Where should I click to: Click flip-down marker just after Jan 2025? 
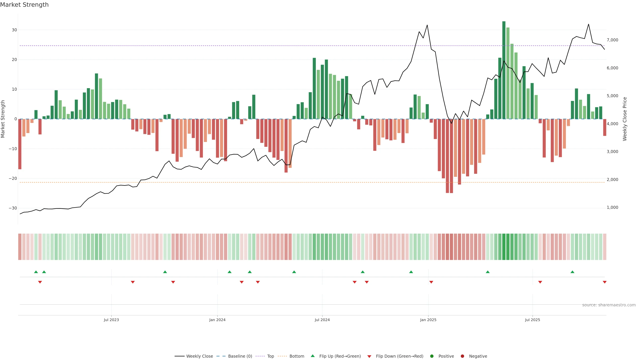click(431, 282)
